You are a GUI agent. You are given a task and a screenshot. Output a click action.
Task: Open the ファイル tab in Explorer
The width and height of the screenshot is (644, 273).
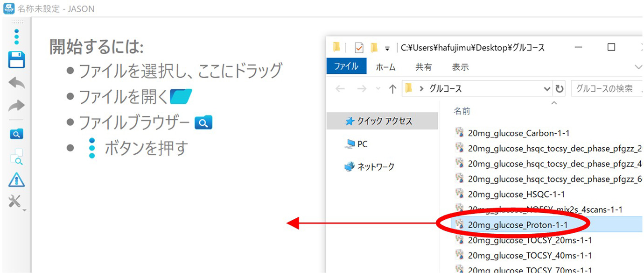[346, 67]
